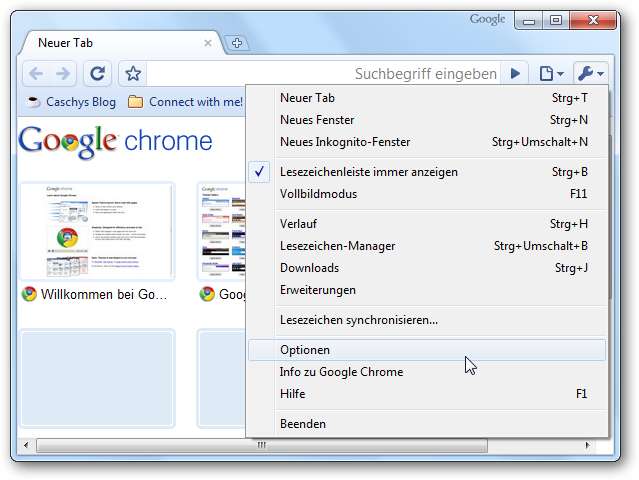Minimize the Chrome window
The image size is (639, 480).
point(529,20)
